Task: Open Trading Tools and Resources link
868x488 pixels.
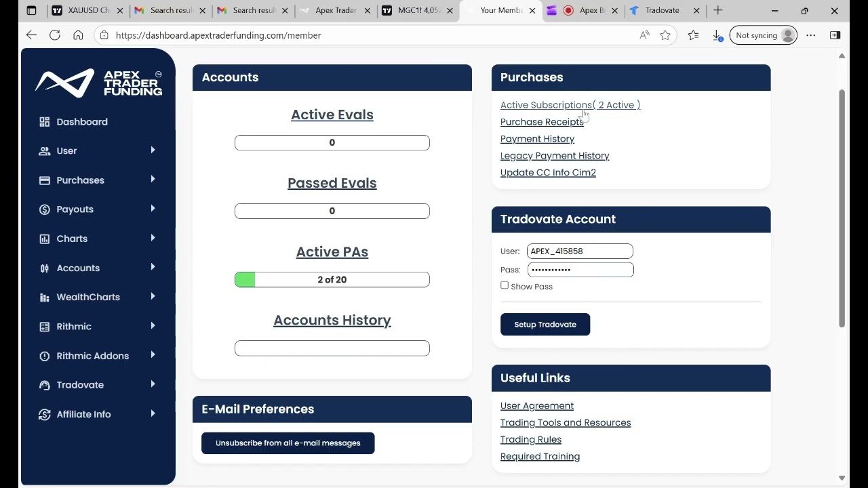Action: (x=566, y=423)
